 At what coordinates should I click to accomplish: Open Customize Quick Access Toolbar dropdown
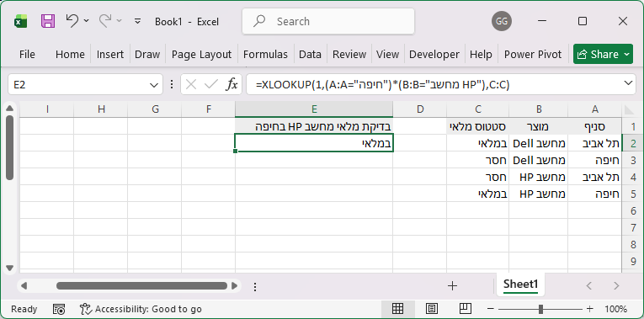(x=138, y=21)
